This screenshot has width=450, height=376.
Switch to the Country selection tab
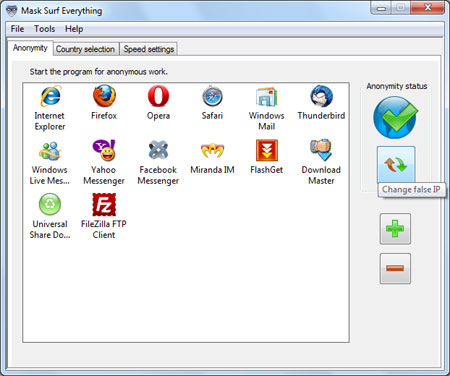[x=85, y=49]
